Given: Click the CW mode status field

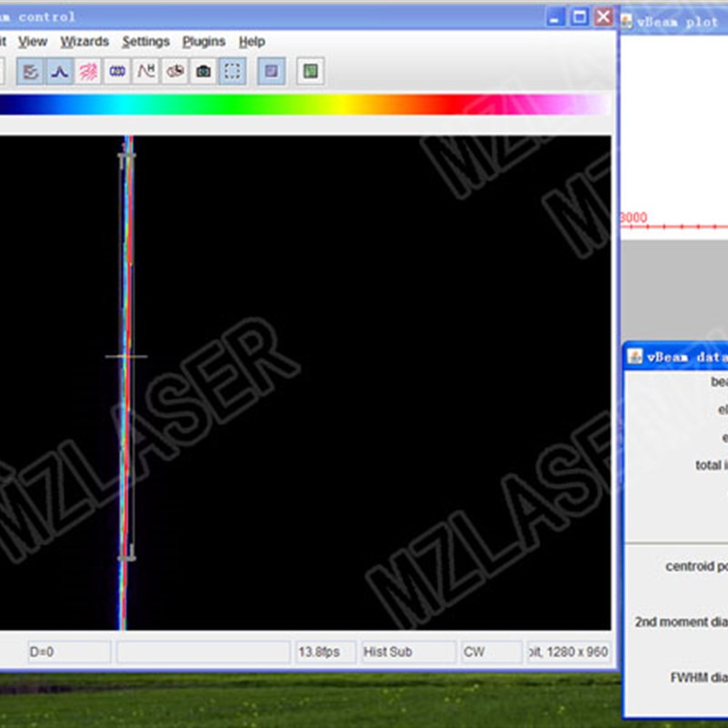Looking at the screenshot, I should (491, 652).
